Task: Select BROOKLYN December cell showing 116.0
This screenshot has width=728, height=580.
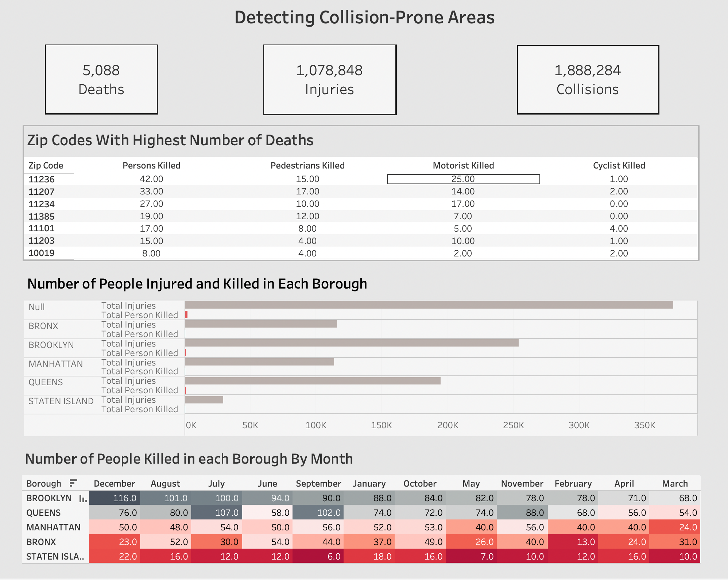Action: pyautogui.click(x=115, y=498)
